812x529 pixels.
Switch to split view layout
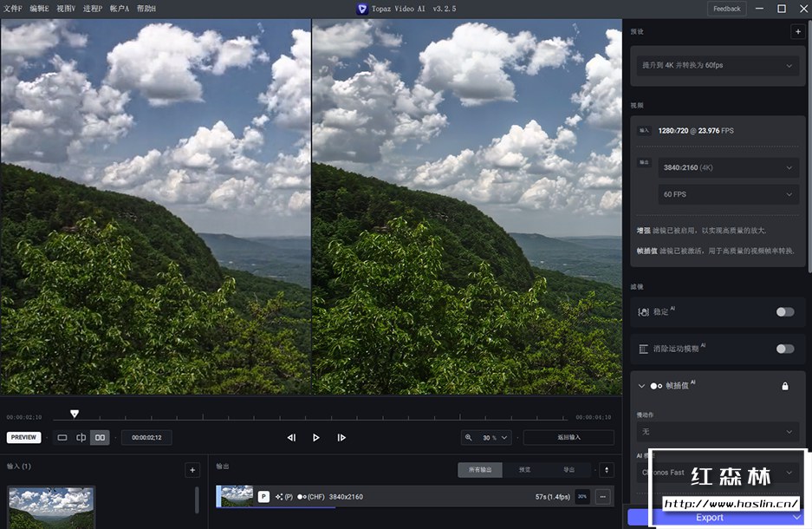[x=81, y=438]
